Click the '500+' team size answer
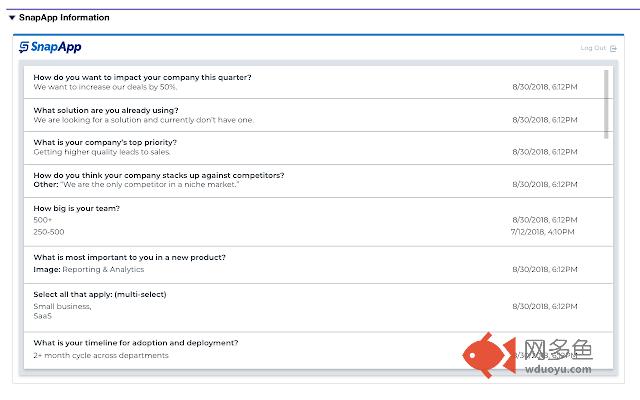The height and width of the screenshot is (400, 640). 43,219
